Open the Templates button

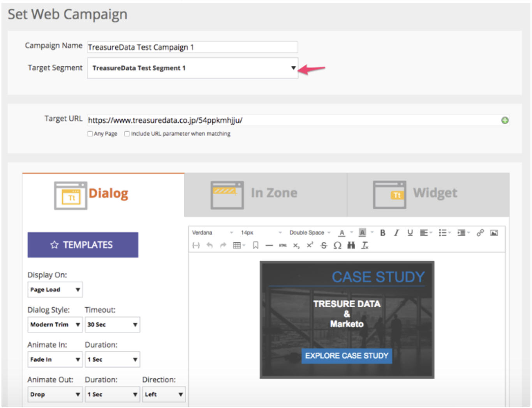(x=83, y=245)
